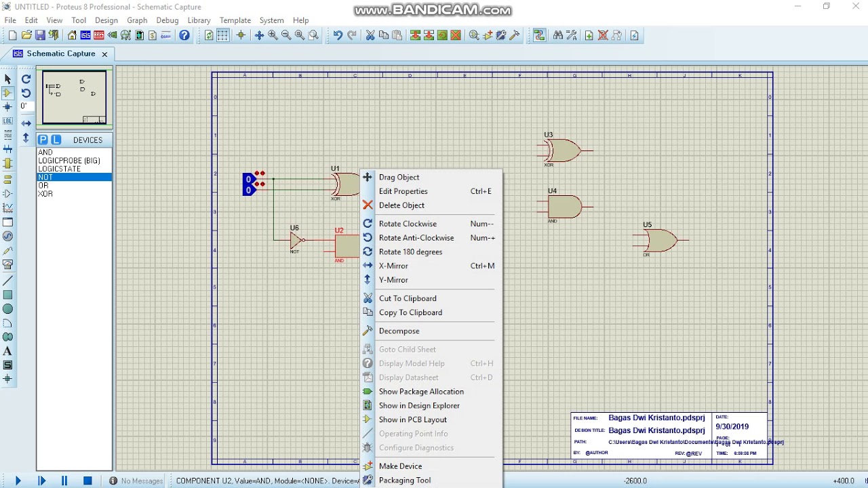Close the Schematic Capture tab
The image size is (868, 488).
pos(104,54)
